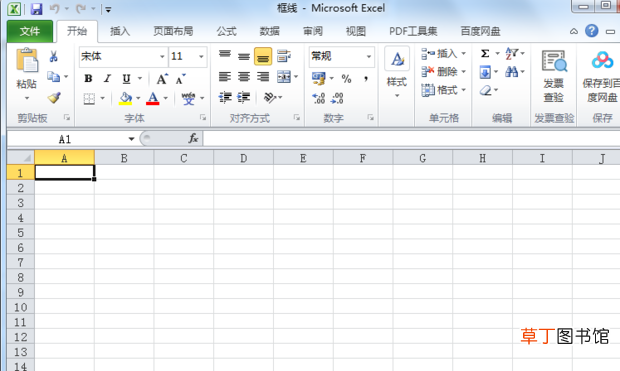This screenshot has width=620, height=371.
Task: Click the Sort and Filter icon
Action: point(512,53)
